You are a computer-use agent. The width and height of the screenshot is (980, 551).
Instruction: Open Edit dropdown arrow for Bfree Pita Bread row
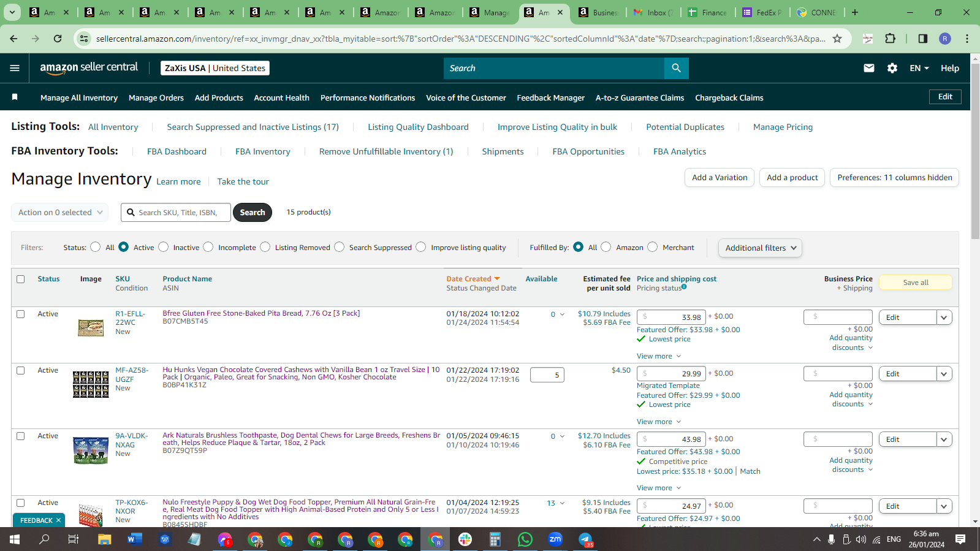tap(944, 317)
